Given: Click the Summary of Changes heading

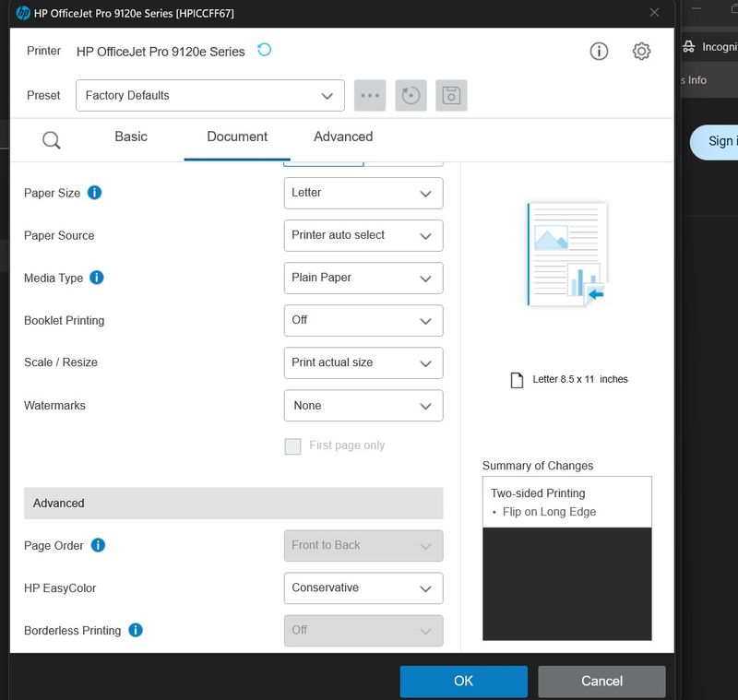Looking at the screenshot, I should click(x=538, y=466).
